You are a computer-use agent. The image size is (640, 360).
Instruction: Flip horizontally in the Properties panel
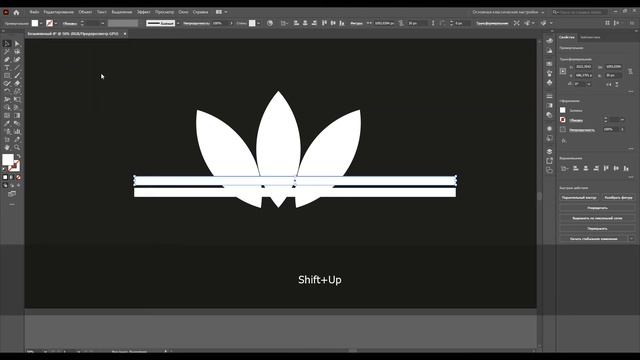609,84
